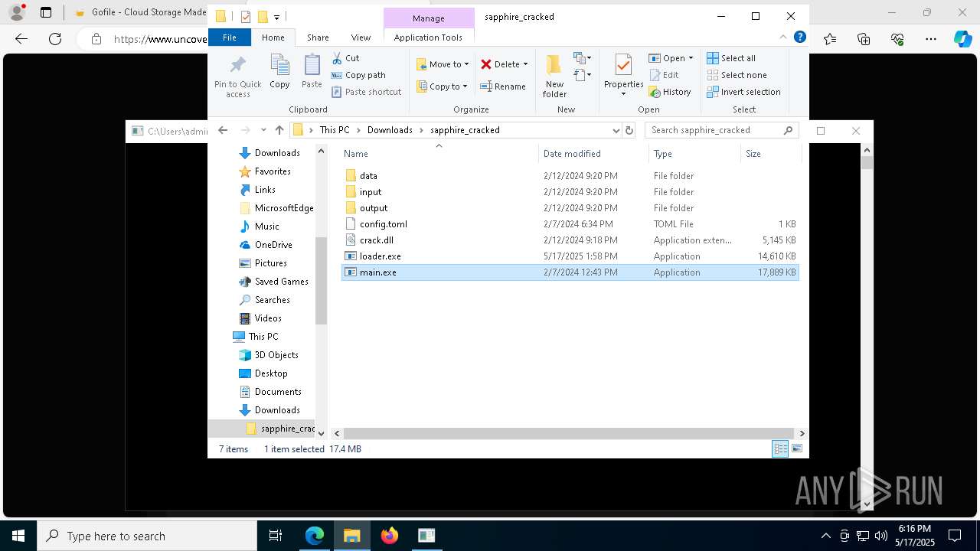Open Move to dropdown

pos(443,64)
